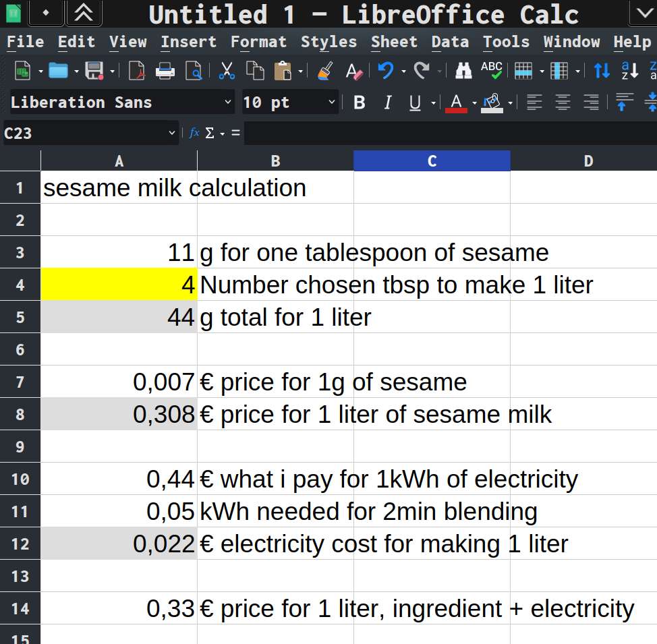Screen dimensions: 657x644
Task: Expand the Name Box dropdown showing C23
Action: tap(172, 134)
